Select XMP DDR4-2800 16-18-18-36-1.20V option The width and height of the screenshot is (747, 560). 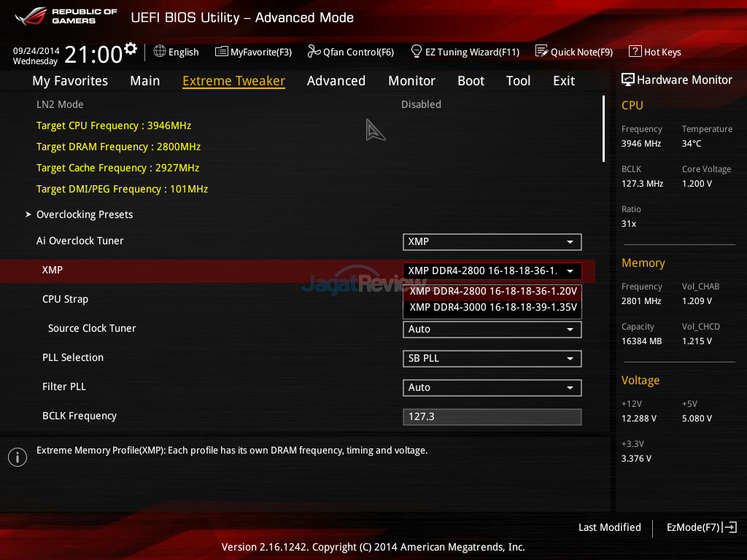[492, 292]
